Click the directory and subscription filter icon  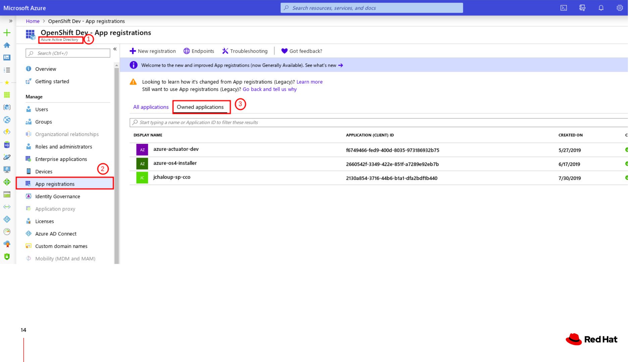pos(582,8)
